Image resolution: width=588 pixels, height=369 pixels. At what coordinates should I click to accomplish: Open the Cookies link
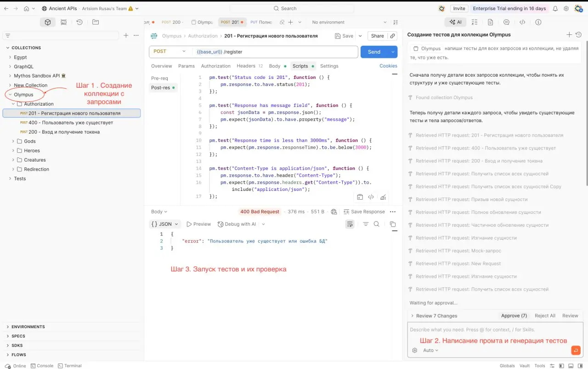click(x=388, y=66)
